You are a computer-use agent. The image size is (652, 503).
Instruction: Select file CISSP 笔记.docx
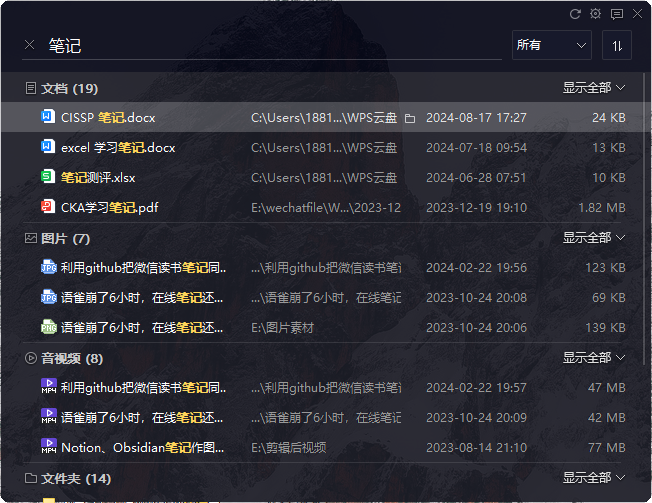pyautogui.click(x=108, y=118)
